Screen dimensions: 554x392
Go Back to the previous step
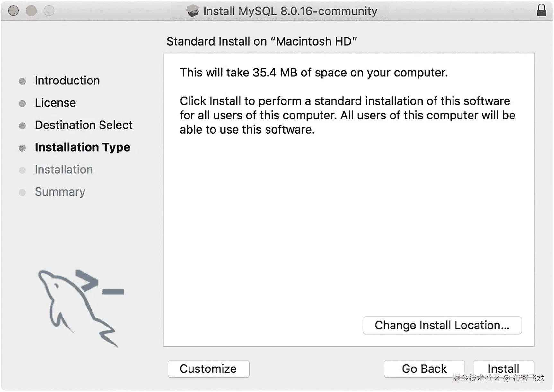[424, 369]
